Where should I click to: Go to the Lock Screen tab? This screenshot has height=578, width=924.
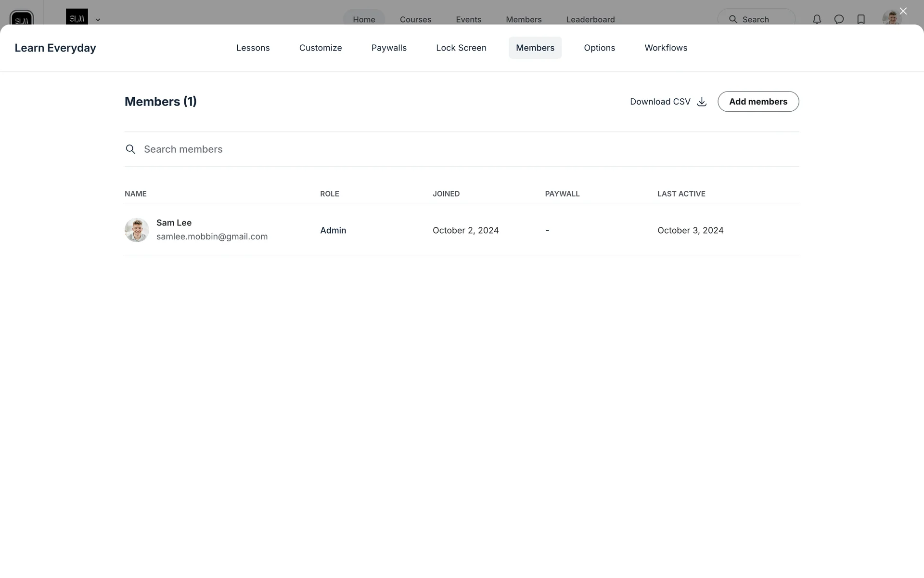pos(461,48)
